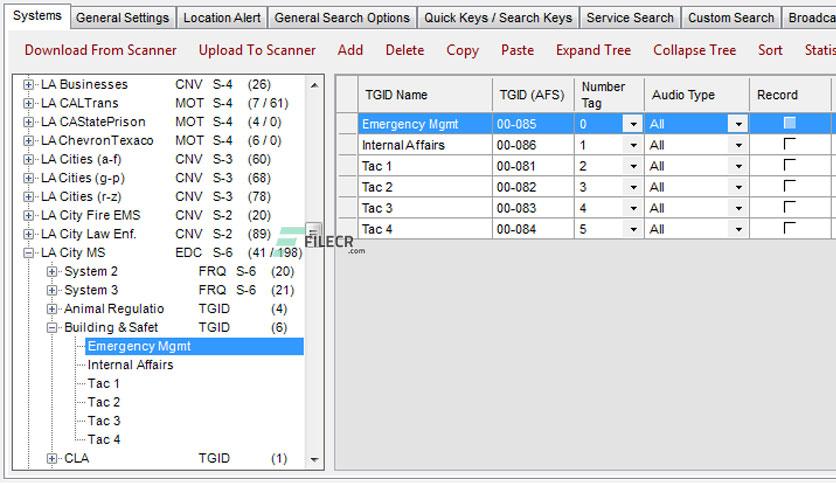Image resolution: width=836 pixels, height=484 pixels.
Task: Open Audio Type dropdown for Emergency Mgmt
Action: pyautogui.click(x=738, y=124)
